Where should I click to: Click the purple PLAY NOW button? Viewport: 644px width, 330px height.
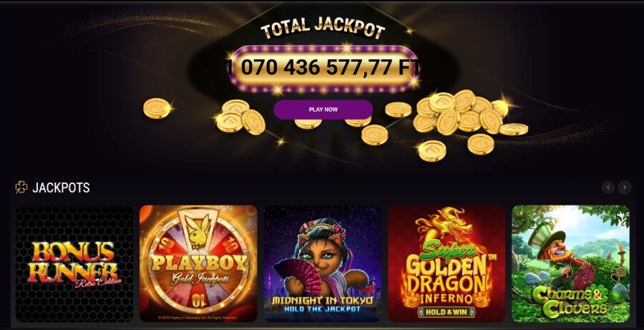[323, 110]
